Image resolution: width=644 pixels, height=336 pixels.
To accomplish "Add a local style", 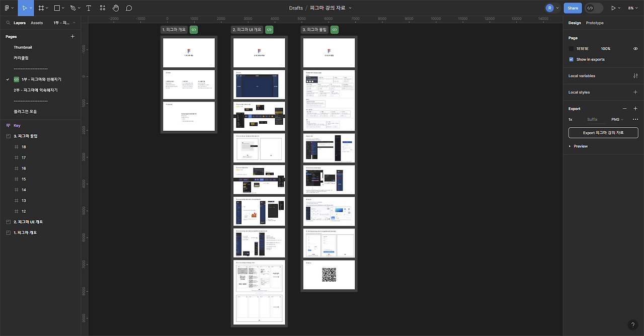I will click(x=635, y=92).
